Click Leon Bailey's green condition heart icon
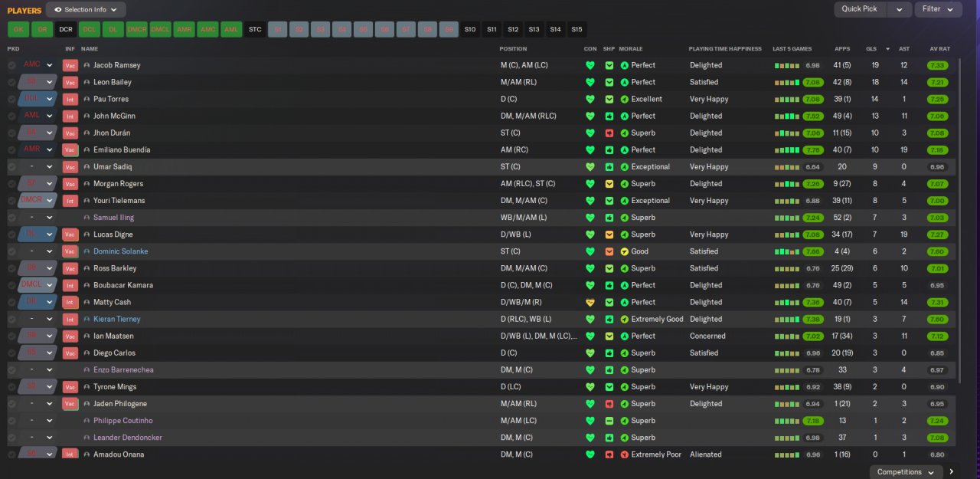 tap(590, 82)
